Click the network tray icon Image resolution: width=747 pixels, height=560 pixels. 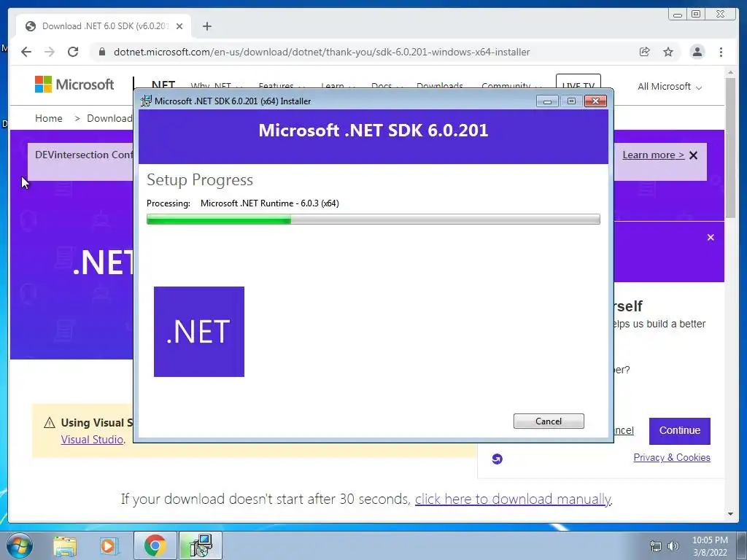[x=656, y=546]
